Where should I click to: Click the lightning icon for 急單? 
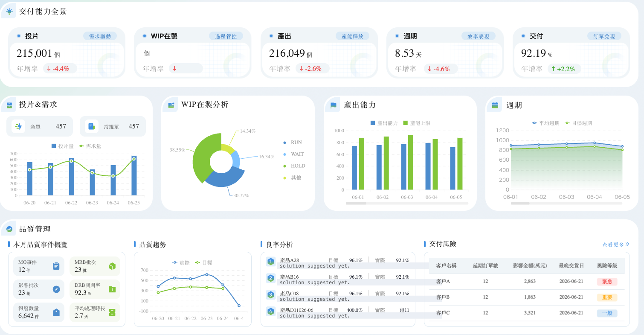[18, 126]
